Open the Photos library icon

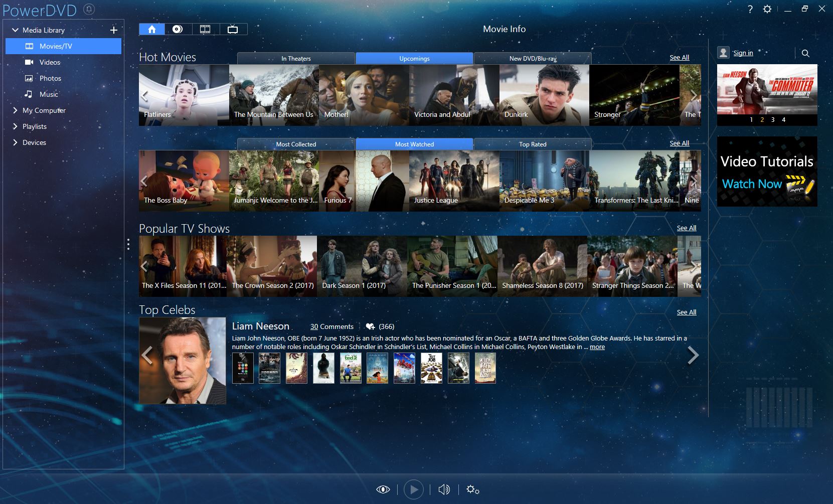[29, 78]
